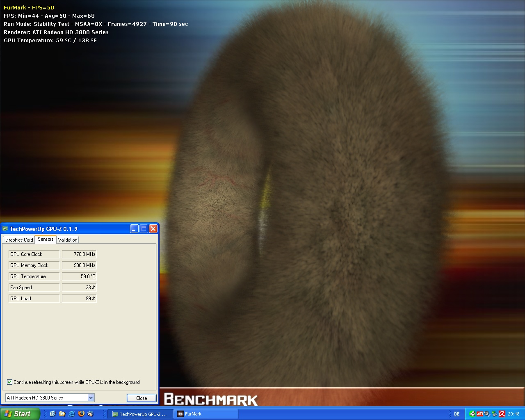Toggle continue refreshing in background checkbox

[x=9, y=382]
